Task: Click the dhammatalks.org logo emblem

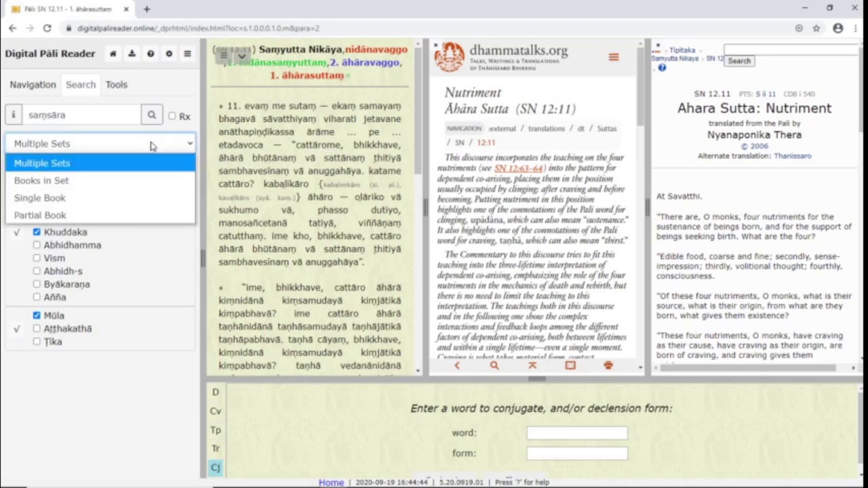Action: pos(450,57)
